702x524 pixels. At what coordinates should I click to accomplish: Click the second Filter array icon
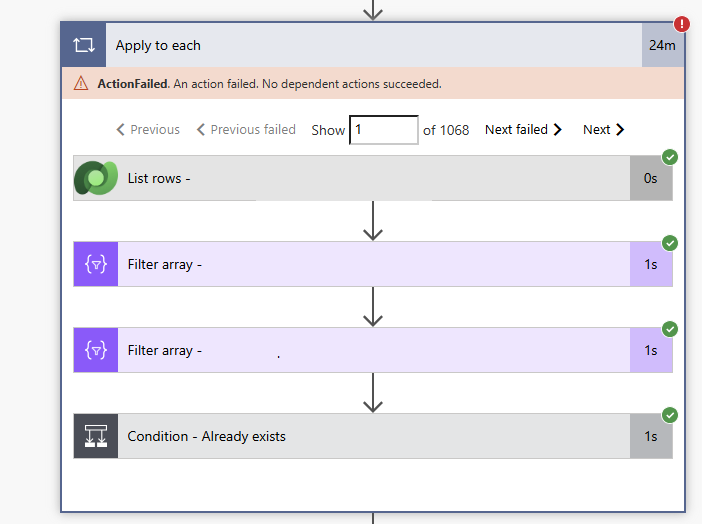point(96,350)
